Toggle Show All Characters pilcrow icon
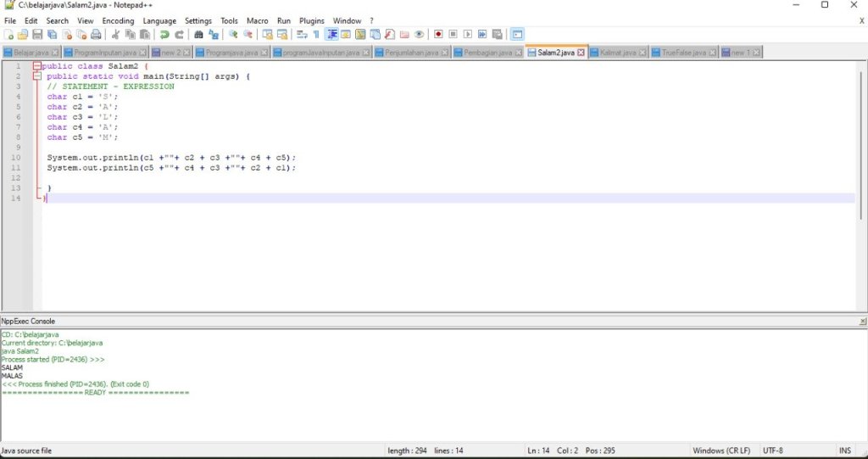868x459 pixels. click(316, 35)
